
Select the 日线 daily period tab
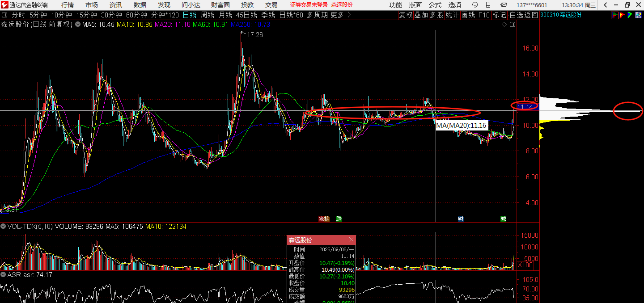pos(190,15)
